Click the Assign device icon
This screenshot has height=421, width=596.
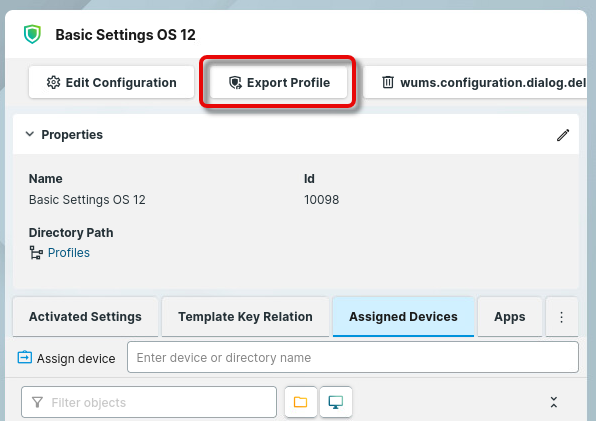point(25,358)
